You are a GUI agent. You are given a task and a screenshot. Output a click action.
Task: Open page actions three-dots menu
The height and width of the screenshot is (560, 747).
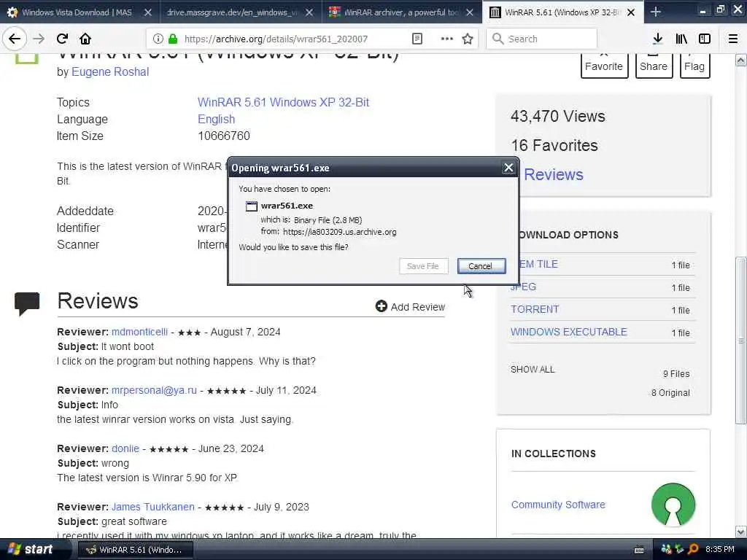tap(447, 39)
